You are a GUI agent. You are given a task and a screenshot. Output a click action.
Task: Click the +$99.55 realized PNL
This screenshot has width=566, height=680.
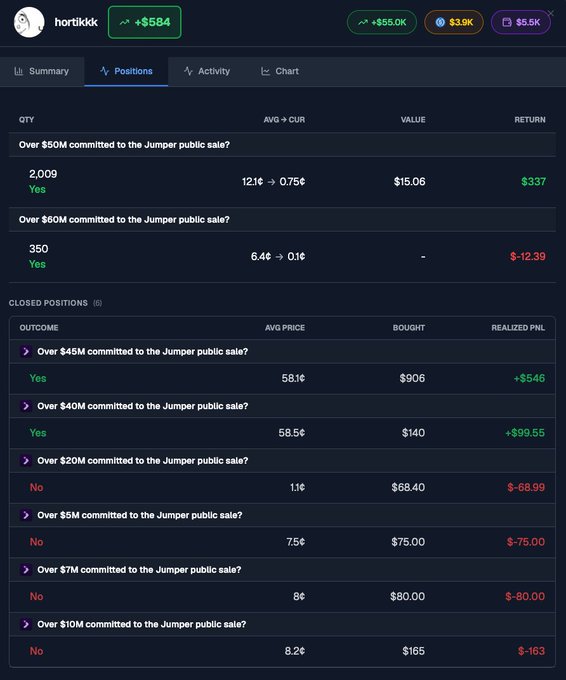click(x=525, y=433)
